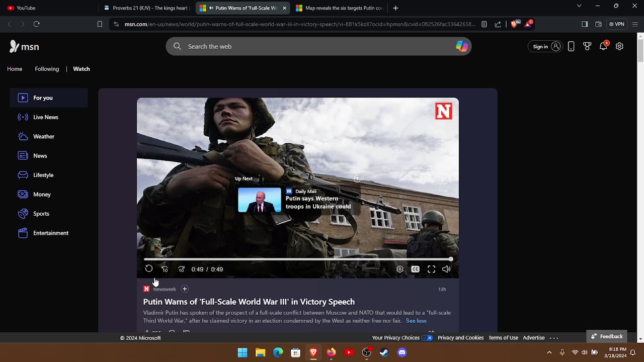Rewind the video 10 seconds

pyautogui.click(x=165, y=269)
